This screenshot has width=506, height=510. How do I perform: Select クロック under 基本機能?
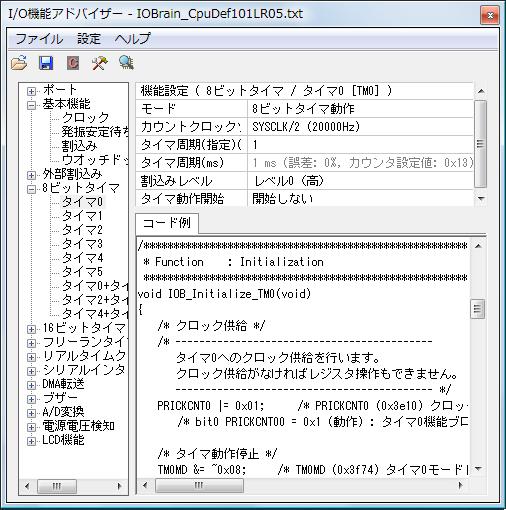coord(85,117)
